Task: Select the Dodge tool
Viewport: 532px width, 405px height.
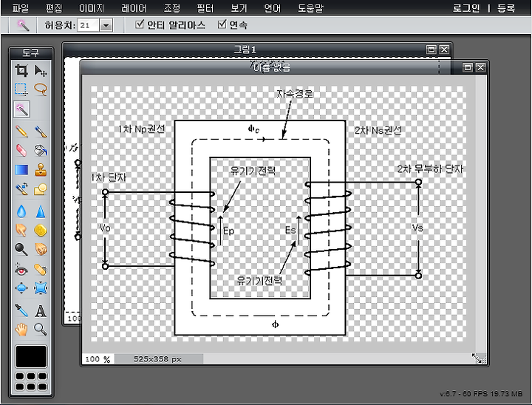Action: [x=21, y=249]
